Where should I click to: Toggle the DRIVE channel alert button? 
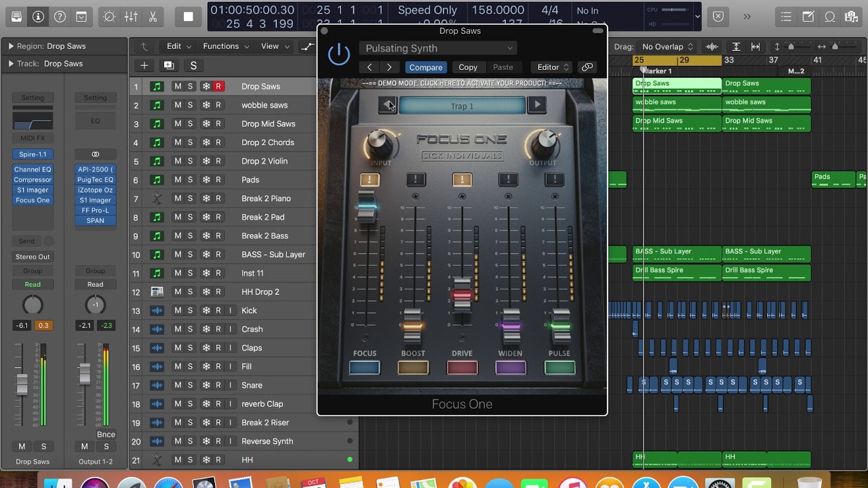coord(462,180)
